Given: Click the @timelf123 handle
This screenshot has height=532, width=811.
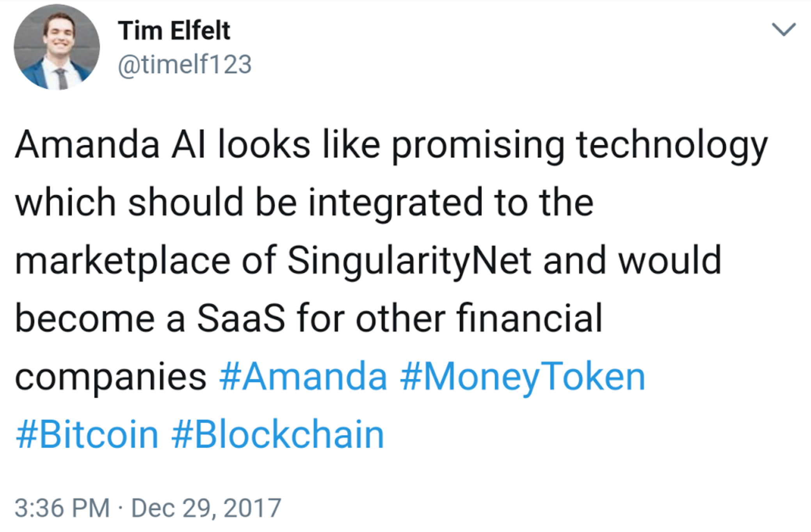Looking at the screenshot, I should (x=185, y=64).
